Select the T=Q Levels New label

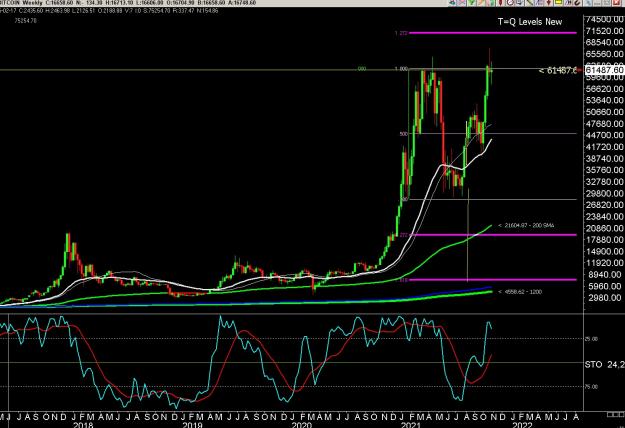[x=530, y=22]
